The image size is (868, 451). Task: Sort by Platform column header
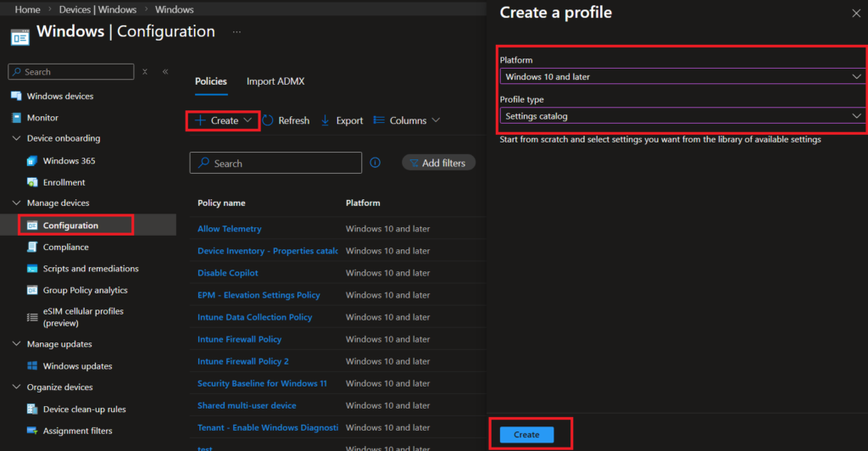click(363, 203)
